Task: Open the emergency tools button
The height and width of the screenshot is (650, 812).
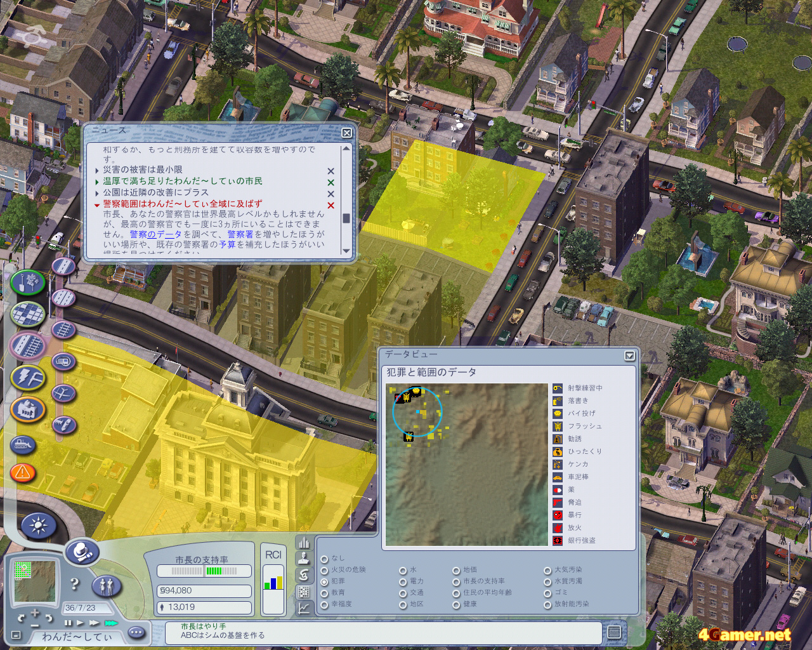Action: coord(23,472)
